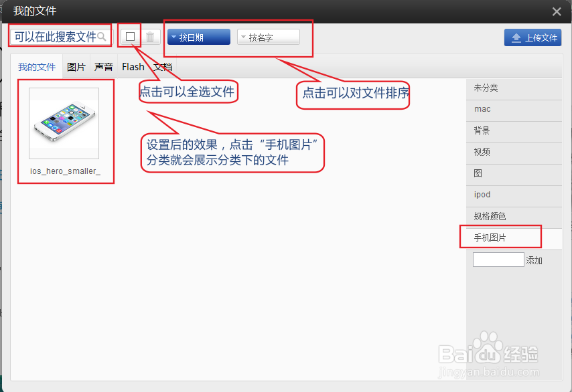Click the new category name field
The image size is (572, 392).
(x=498, y=260)
